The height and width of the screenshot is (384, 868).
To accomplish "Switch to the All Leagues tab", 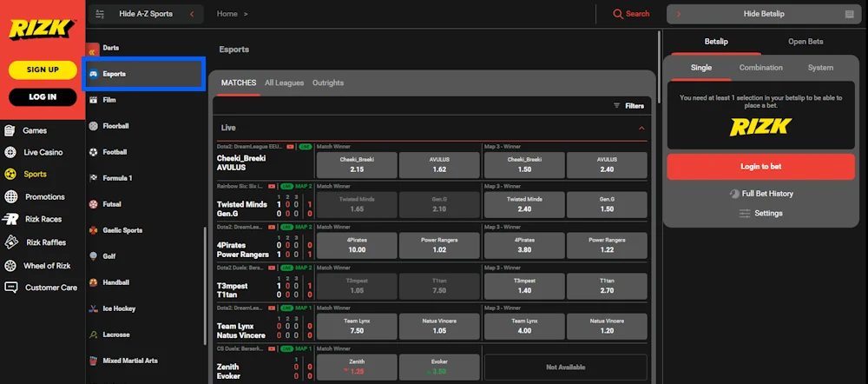I will click(x=284, y=83).
